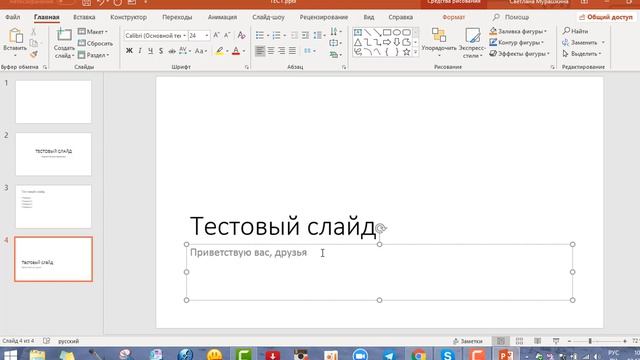Switch to Insert (Вставка) tab
This screenshot has width=640, height=360.
tap(84, 17)
